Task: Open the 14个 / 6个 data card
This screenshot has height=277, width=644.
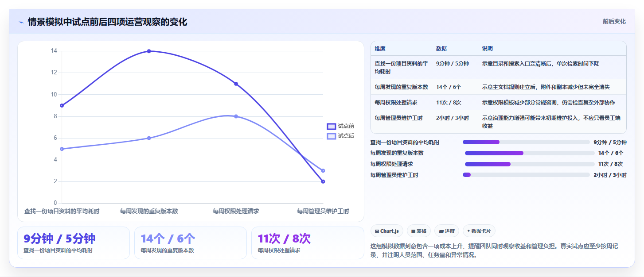Action: click(x=191, y=243)
